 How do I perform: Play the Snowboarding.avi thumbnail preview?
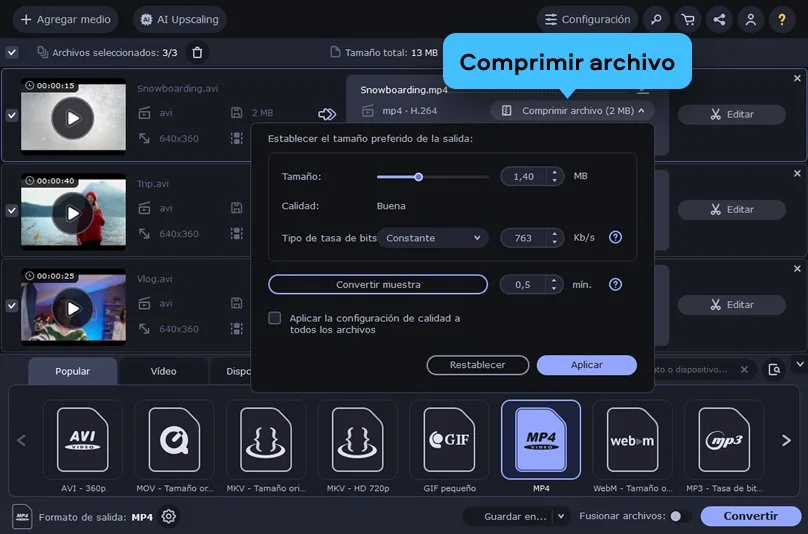coord(73,118)
